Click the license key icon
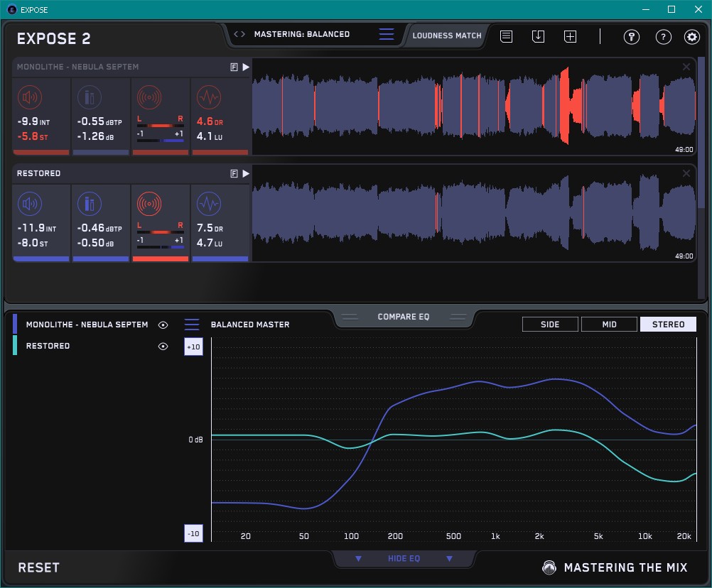This screenshot has height=588, width=712. coord(631,37)
